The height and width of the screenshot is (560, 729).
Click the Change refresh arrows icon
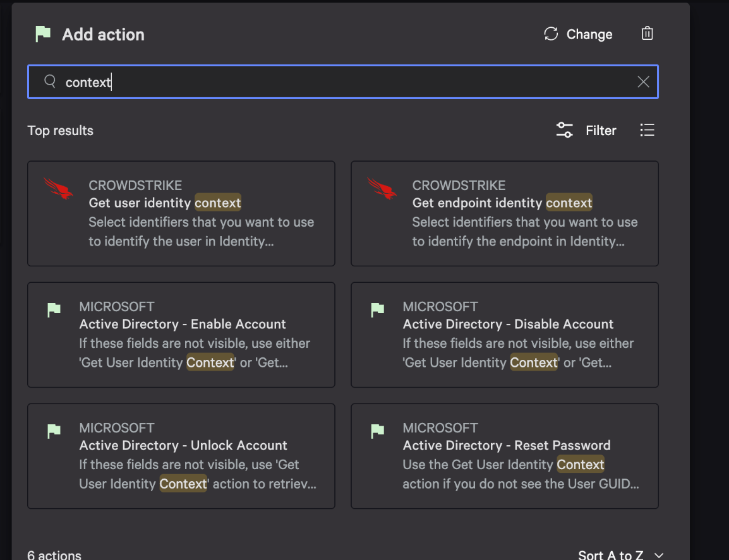(551, 34)
